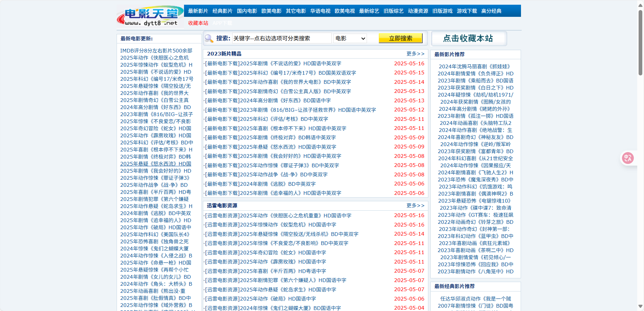Screen dimensions: 644x311
Task: Click the red 收藏本站 link
Action: 198,23
